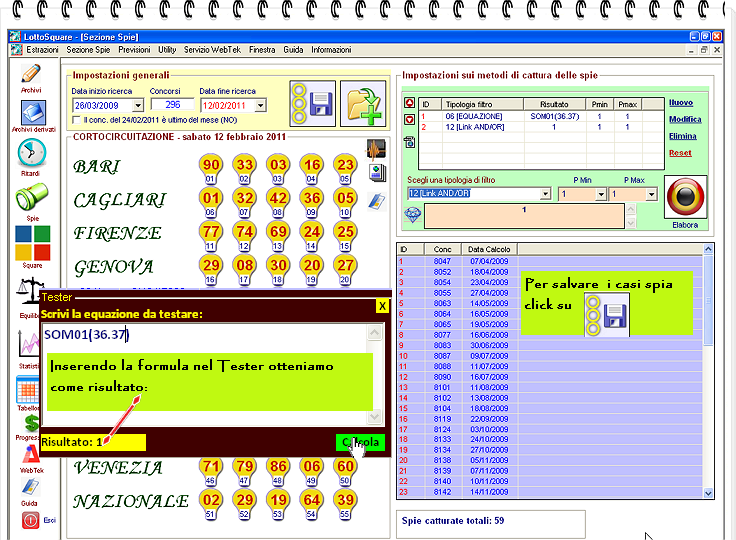This screenshot has height=540, width=736.
Task: Click Elimina filter link
Action: click(682, 136)
